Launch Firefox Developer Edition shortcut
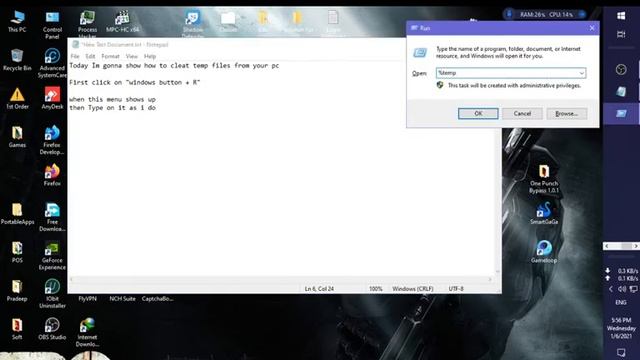 coord(52,140)
